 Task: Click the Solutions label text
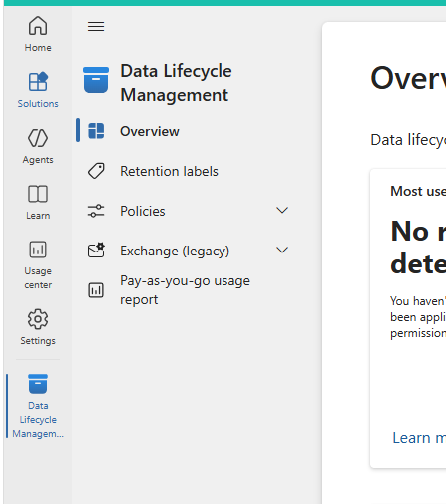[38, 104]
